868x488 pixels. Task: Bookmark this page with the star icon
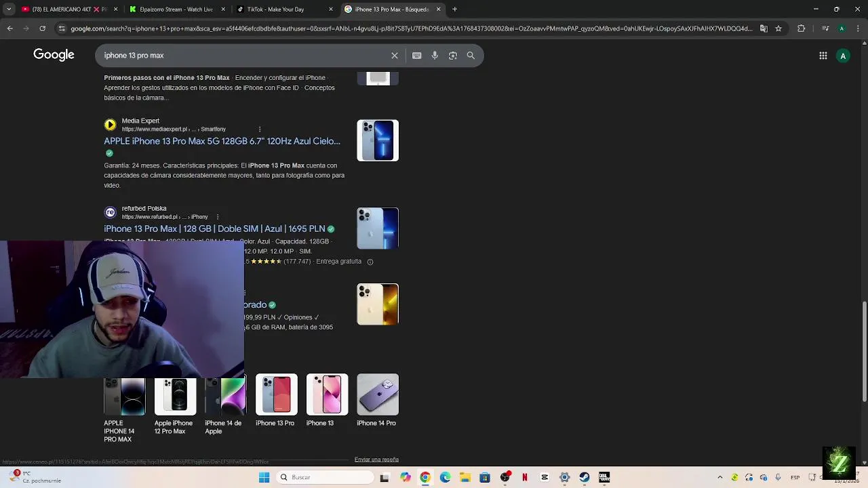point(778,28)
